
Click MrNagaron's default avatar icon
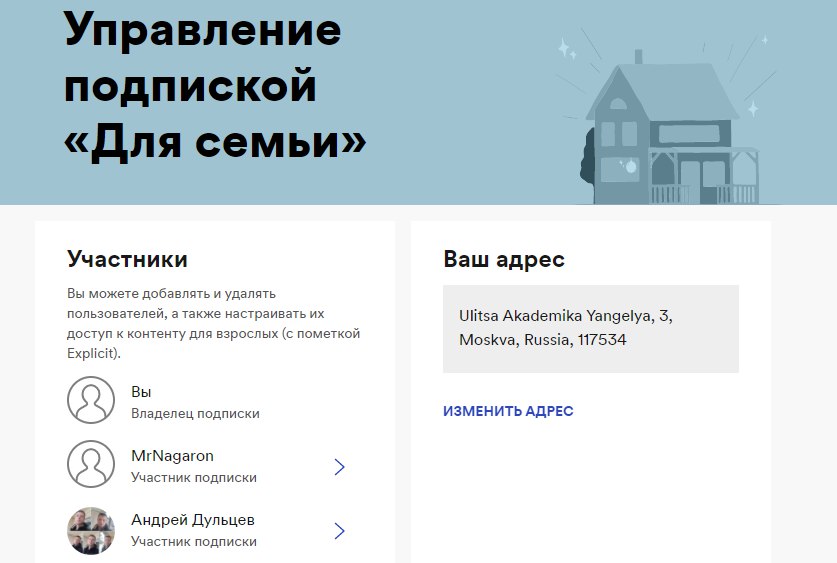tap(91, 464)
